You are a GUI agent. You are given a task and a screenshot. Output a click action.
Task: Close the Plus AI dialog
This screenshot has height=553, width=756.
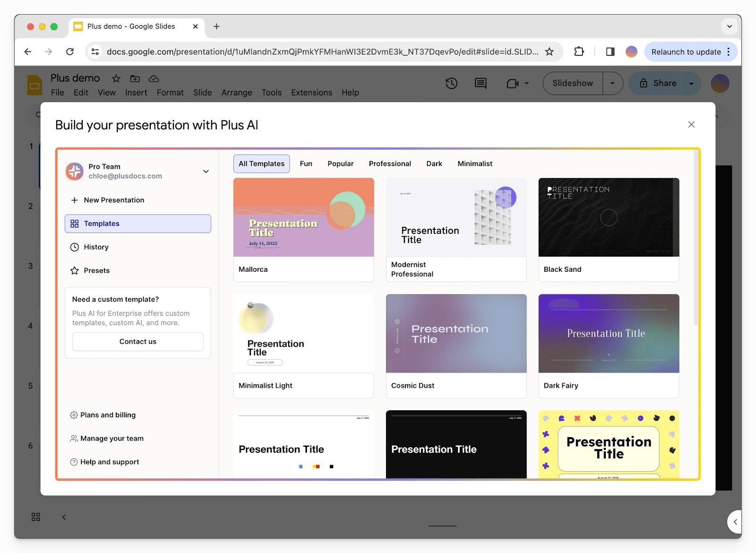tap(691, 124)
